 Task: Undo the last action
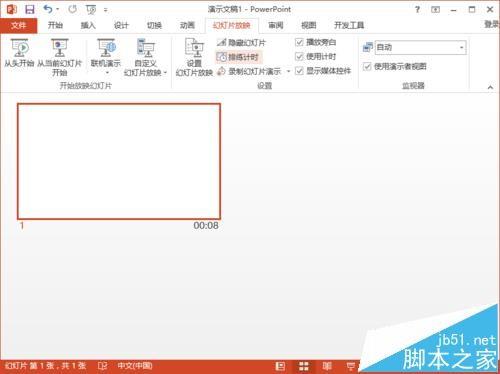click(x=48, y=9)
